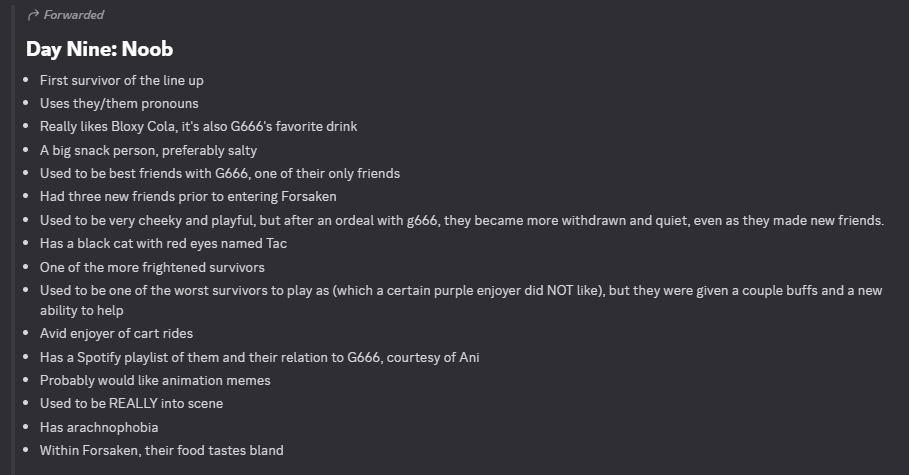
Task: Click the Forwarded arrow icon
Action: click(x=33, y=15)
